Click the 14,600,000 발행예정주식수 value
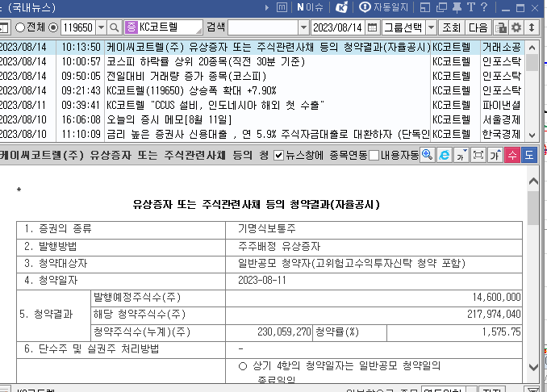 point(496,297)
